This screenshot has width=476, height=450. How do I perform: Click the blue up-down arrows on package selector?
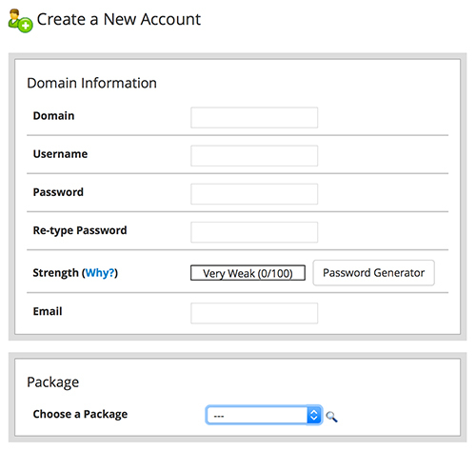314,415
